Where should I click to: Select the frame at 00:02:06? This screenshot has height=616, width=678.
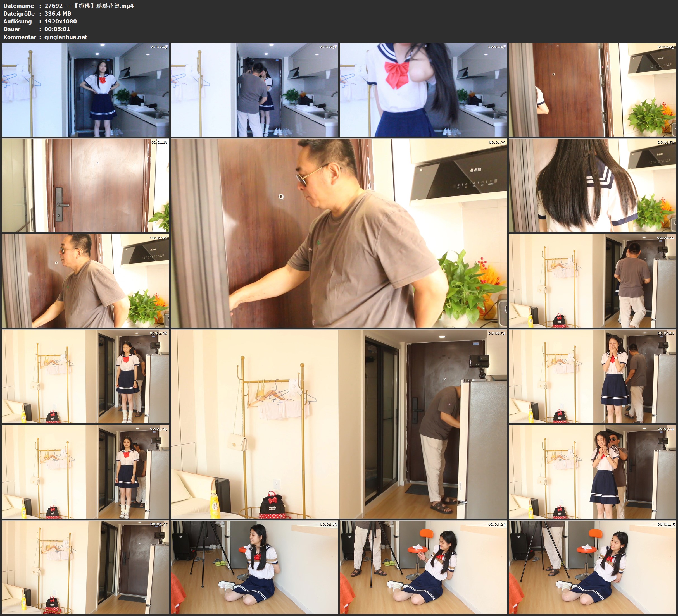click(85, 281)
